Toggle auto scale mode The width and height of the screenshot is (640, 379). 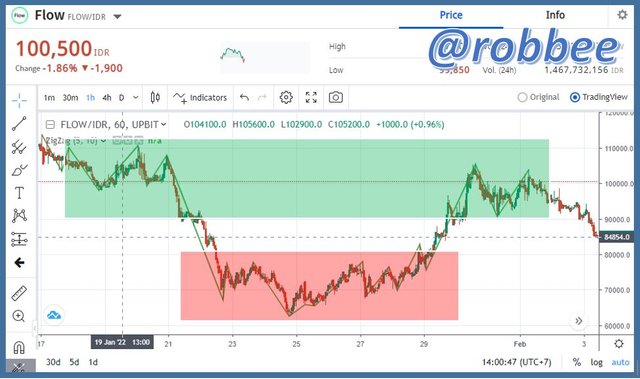point(620,362)
